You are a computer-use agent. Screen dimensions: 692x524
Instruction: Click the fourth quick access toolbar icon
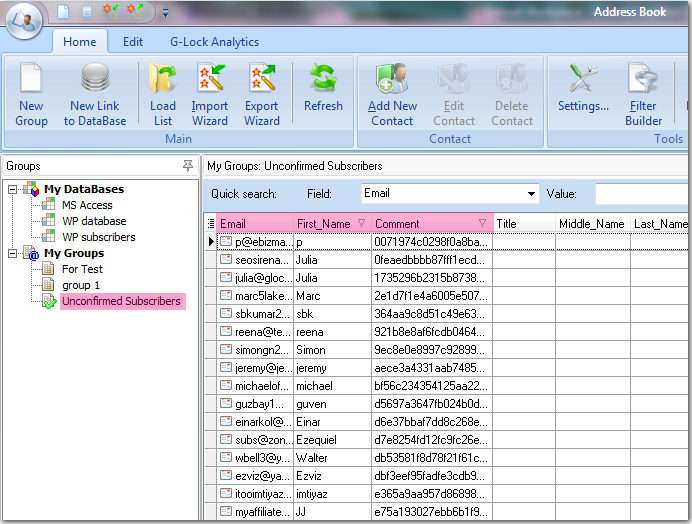(135, 11)
